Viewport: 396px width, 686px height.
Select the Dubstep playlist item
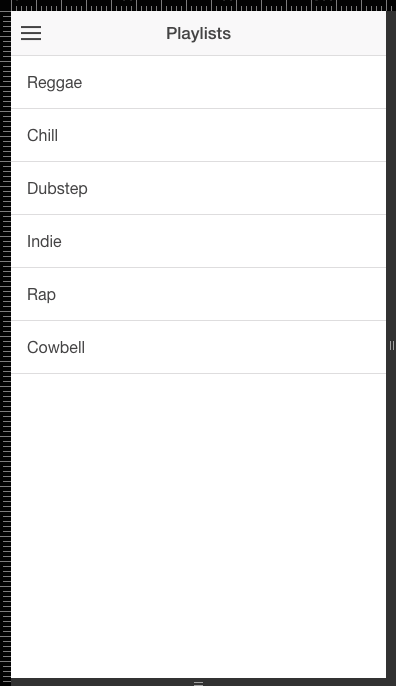pos(199,188)
